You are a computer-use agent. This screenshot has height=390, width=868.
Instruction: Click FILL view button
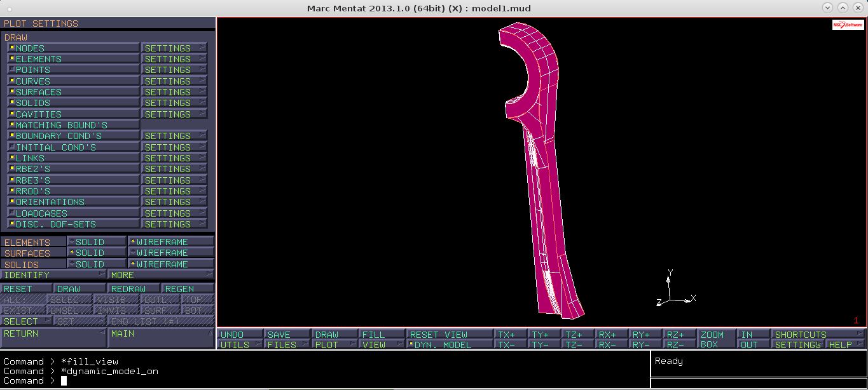click(x=382, y=334)
